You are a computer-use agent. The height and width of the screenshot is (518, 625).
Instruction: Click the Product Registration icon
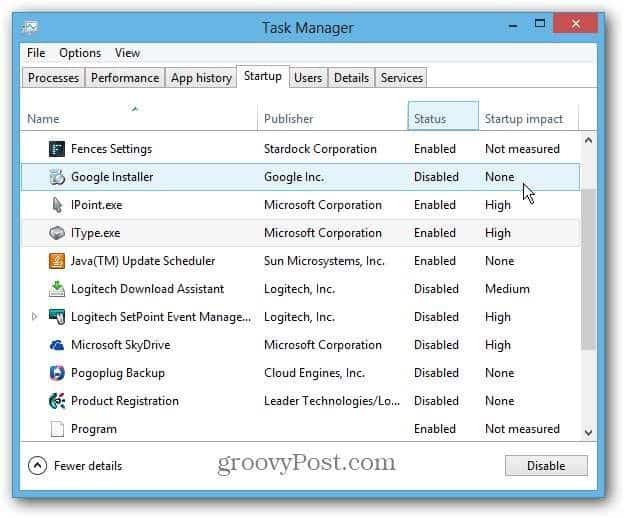[x=57, y=401]
